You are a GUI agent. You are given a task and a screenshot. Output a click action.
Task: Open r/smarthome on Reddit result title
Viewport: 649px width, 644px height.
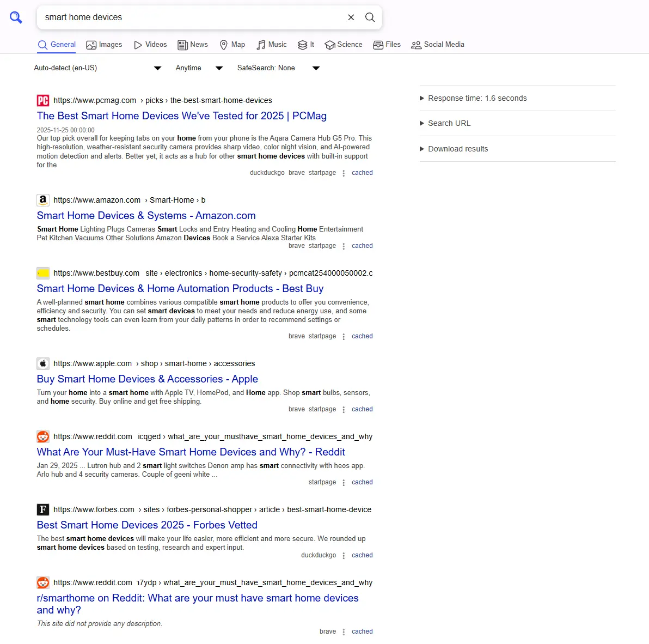(x=198, y=604)
